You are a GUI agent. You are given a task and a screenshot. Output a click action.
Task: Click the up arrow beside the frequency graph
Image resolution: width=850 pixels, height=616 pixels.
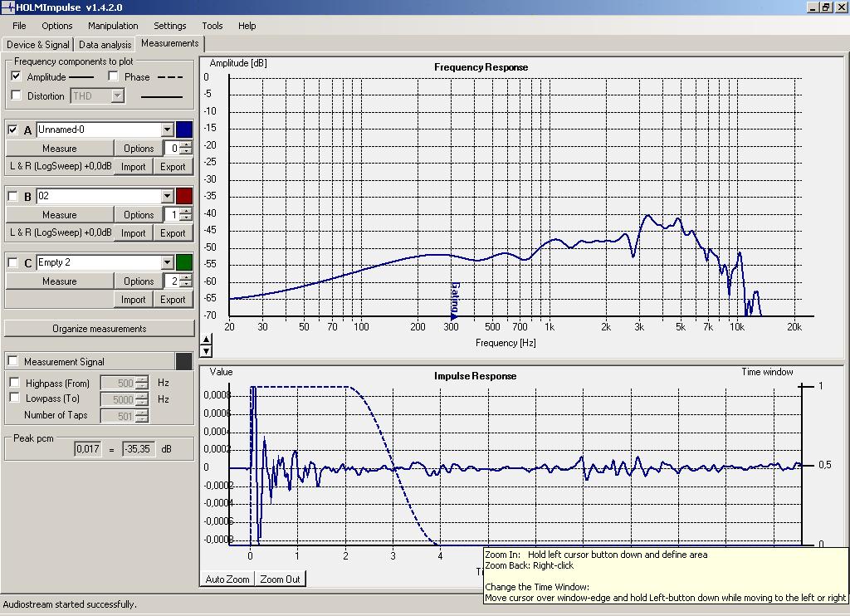pyautogui.click(x=206, y=340)
